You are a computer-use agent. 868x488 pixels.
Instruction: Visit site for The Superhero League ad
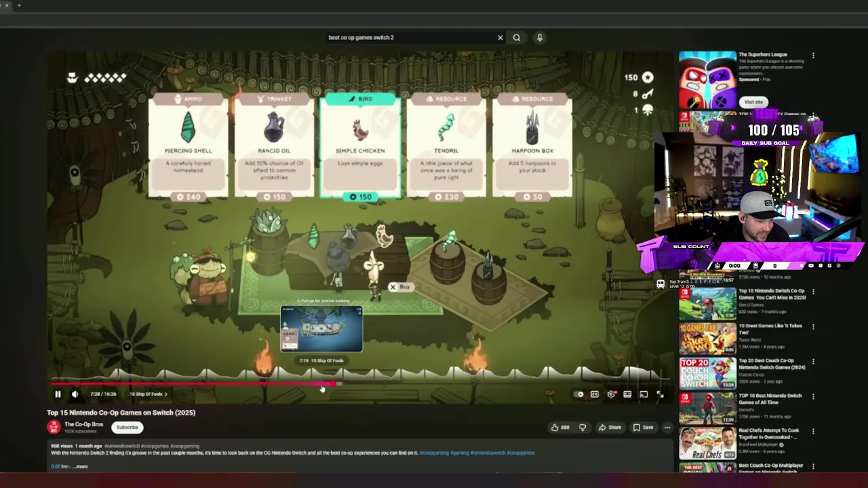point(753,102)
